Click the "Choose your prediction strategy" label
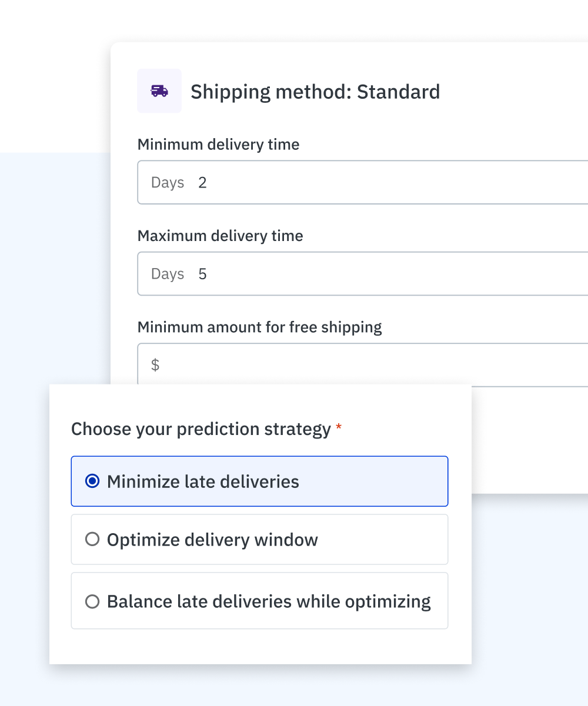The image size is (588, 706). point(201,429)
